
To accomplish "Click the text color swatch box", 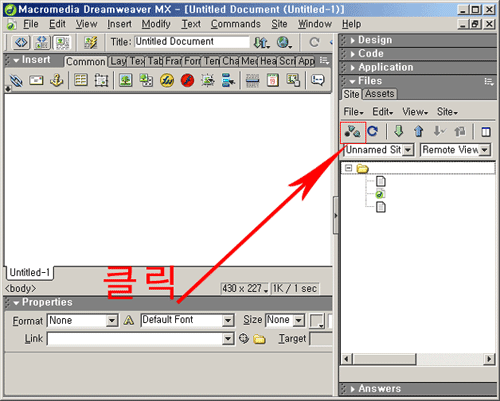I will pos(317,321).
